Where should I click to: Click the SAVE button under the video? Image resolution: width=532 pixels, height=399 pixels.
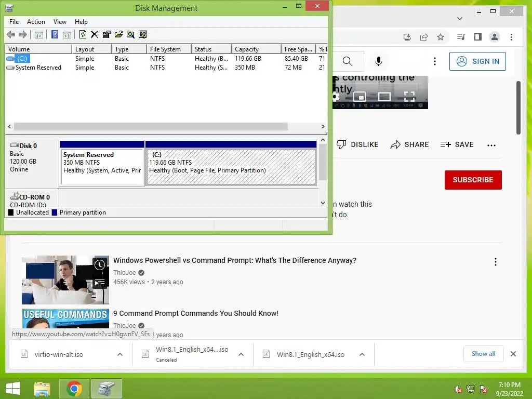[x=457, y=144]
